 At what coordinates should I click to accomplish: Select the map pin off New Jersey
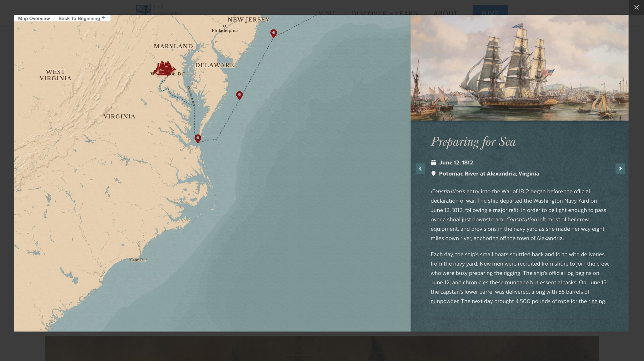click(x=273, y=34)
